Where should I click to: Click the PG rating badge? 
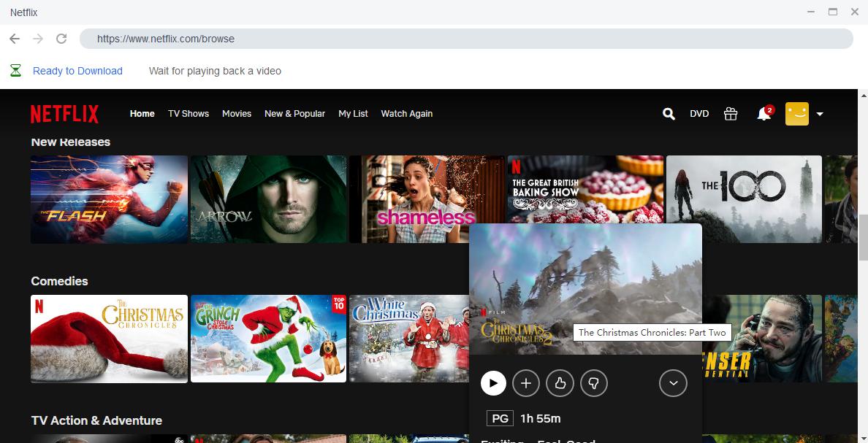click(x=500, y=419)
